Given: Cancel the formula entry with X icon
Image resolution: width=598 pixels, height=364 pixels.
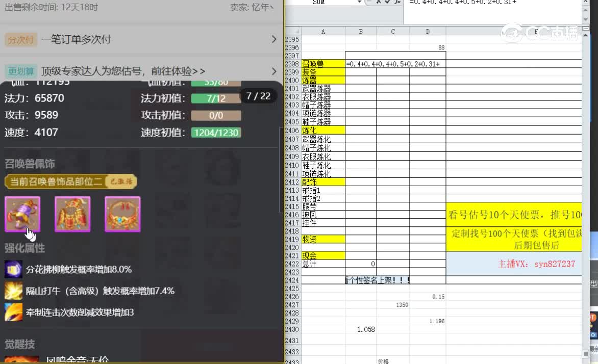Looking at the screenshot, I should (378, 2).
